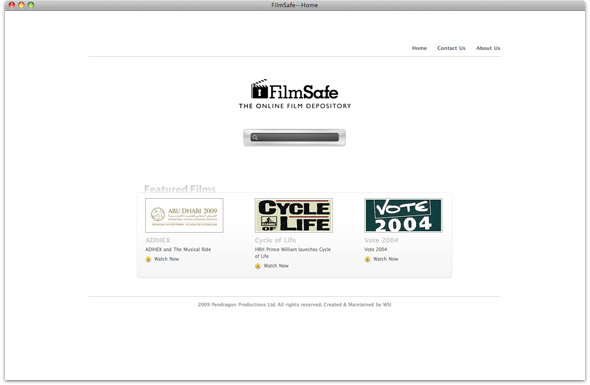Select the ADIHEX film title
This screenshot has height=385, width=590.
(x=158, y=240)
